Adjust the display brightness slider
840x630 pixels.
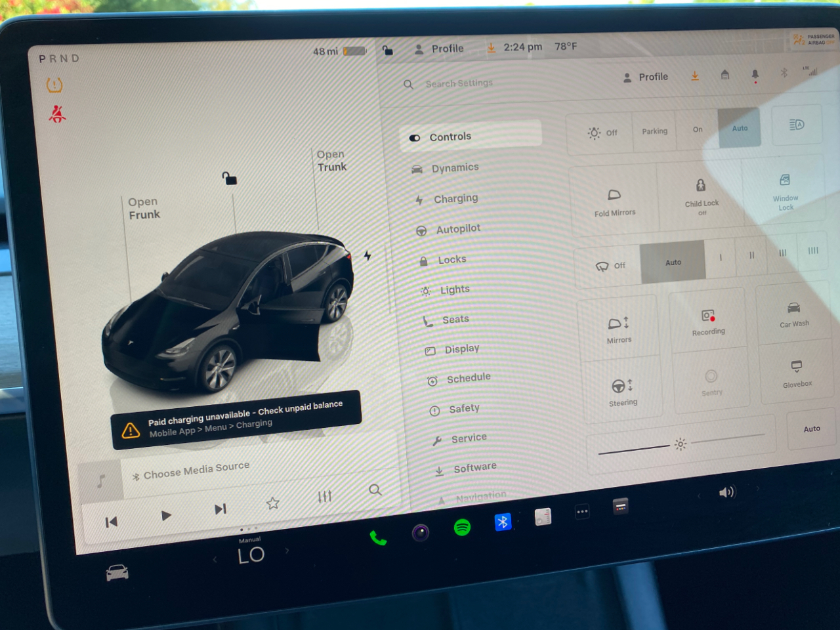tap(681, 444)
